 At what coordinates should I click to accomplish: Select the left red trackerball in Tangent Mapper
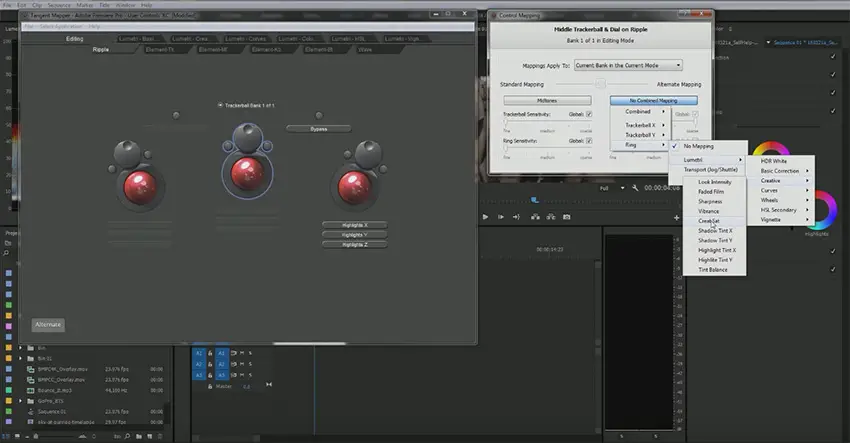140,187
